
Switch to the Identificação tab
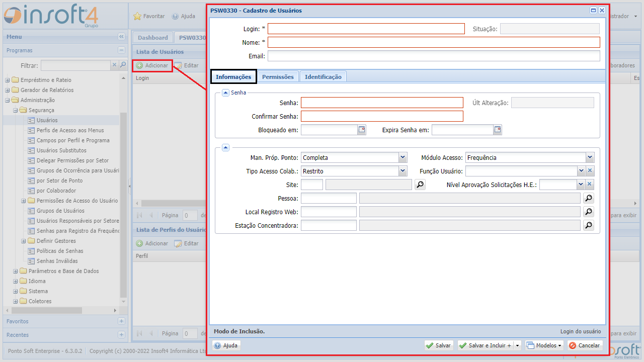pyautogui.click(x=323, y=77)
